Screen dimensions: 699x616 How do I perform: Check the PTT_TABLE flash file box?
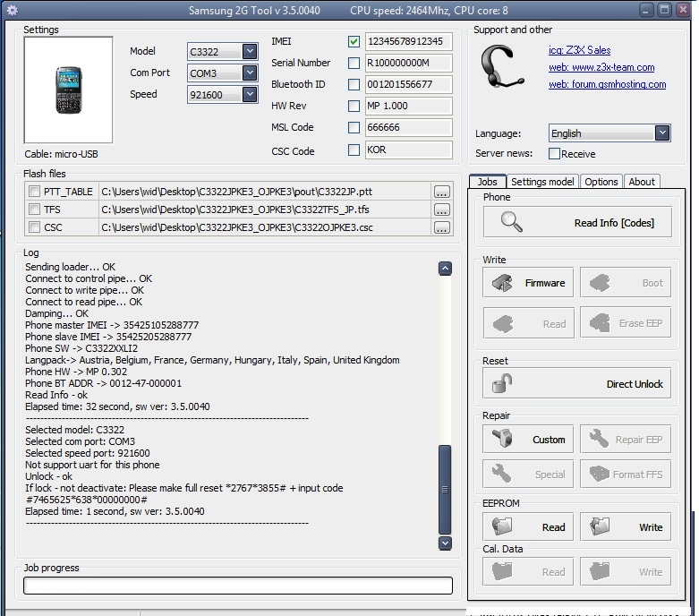[x=34, y=192]
